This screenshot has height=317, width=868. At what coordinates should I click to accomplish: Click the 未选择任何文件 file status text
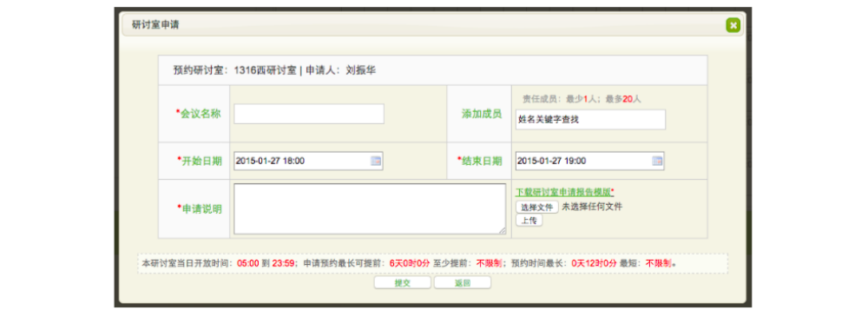point(592,207)
